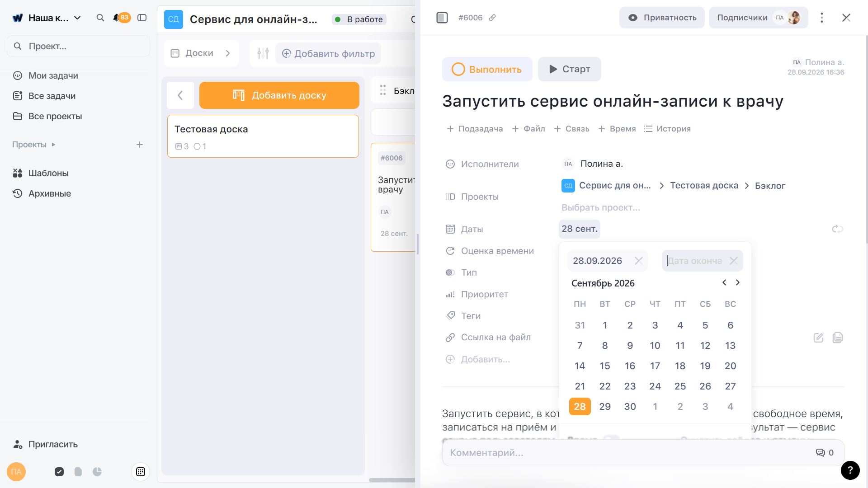Start the timer with the Старт button
The image size is (868, 488).
point(569,69)
